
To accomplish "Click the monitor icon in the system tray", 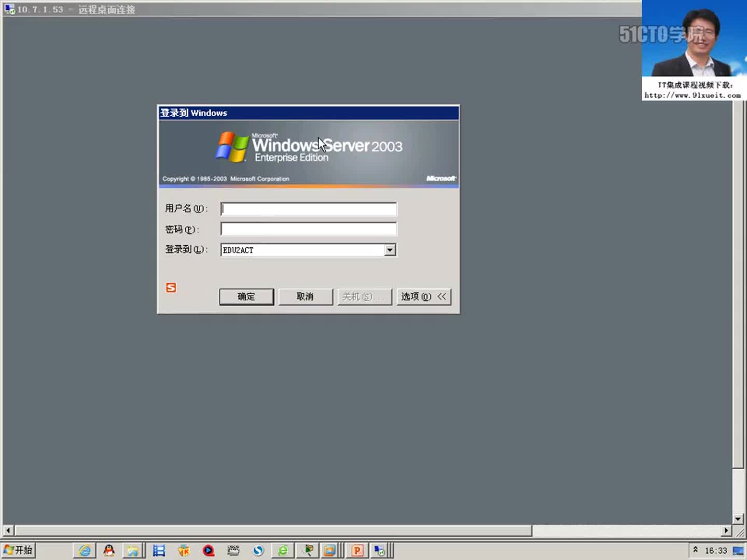I will click(x=738, y=551).
